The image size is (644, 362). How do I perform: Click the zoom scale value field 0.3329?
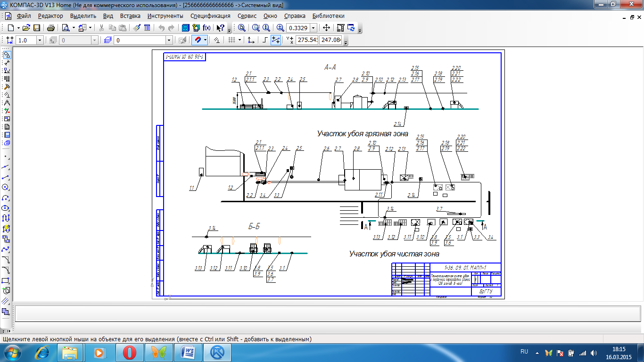(298, 28)
